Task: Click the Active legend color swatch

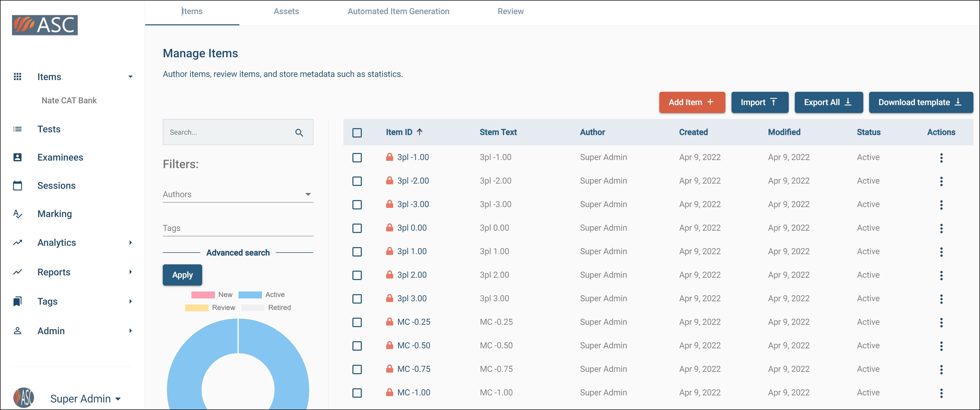Action: 250,295
